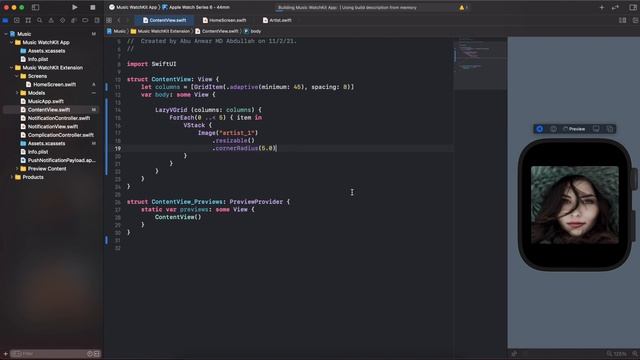Toggle the navigator sidebar visibility
Screen dimensions: 640x360
coord(36,7)
